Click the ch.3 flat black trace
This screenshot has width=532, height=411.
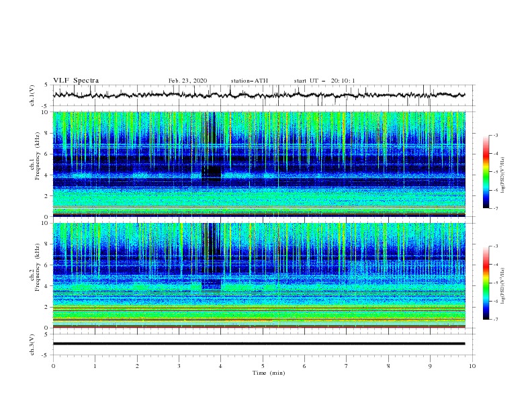pyautogui.click(x=259, y=344)
